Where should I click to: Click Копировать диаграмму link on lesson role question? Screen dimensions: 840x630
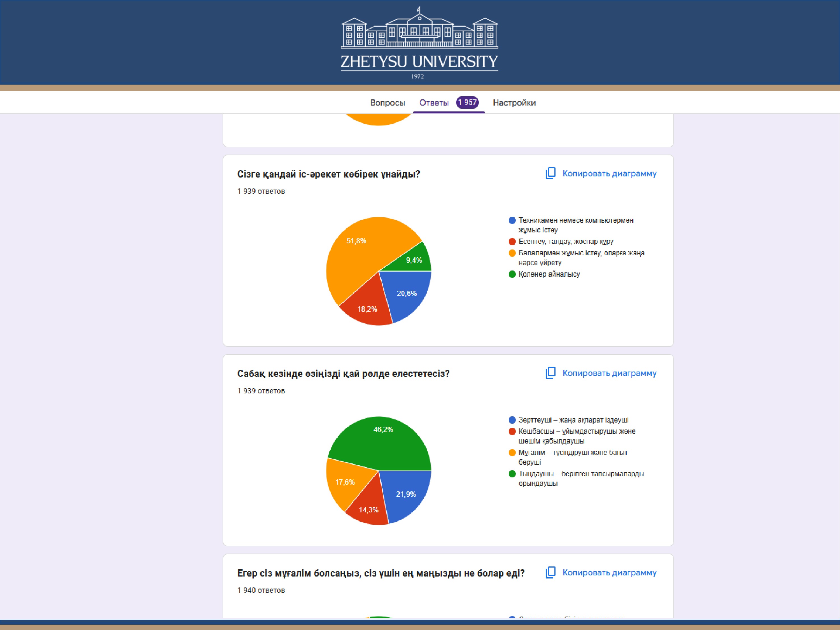point(609,373)
